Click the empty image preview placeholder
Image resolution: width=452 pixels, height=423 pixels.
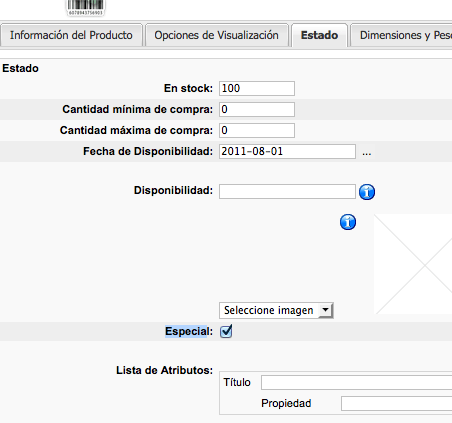click(413, 264)
